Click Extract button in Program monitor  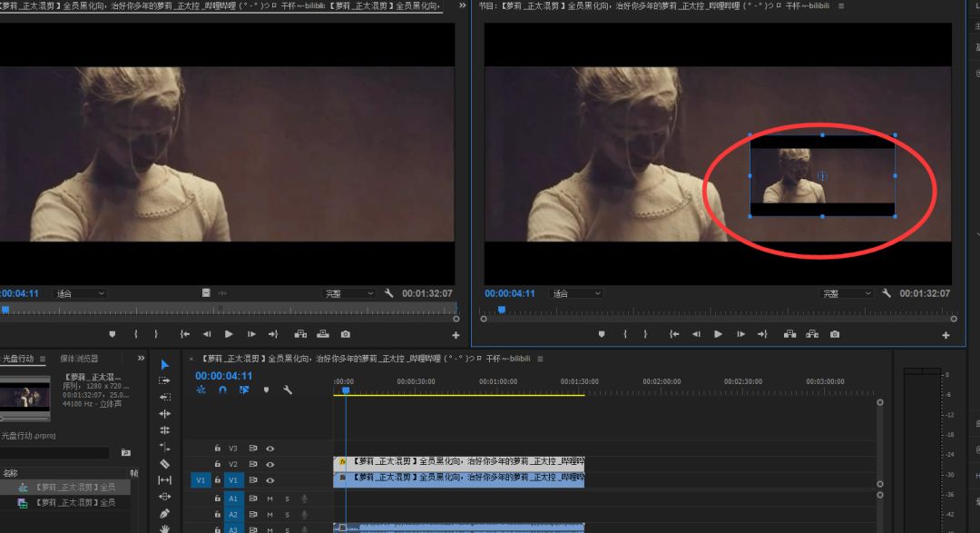pos(812,335)
